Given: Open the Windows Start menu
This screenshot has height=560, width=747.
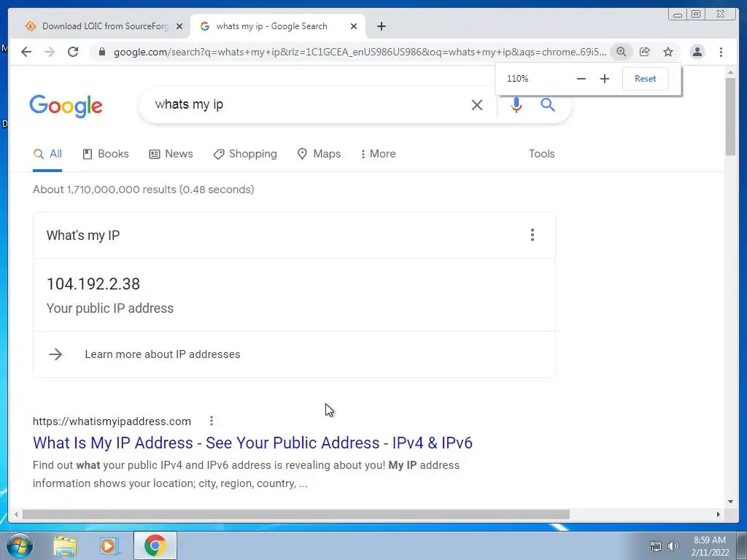Looking at the screenshot, I should [19, 545].
